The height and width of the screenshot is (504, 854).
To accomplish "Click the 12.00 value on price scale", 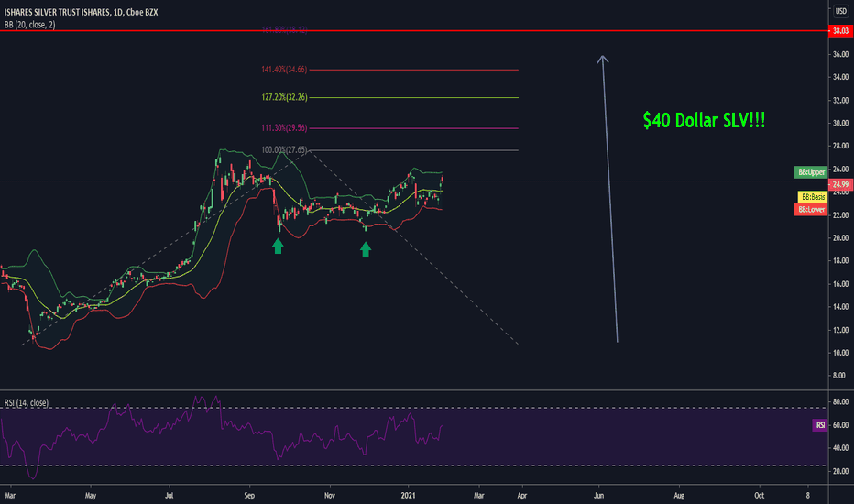I will (x=840, y=330).
